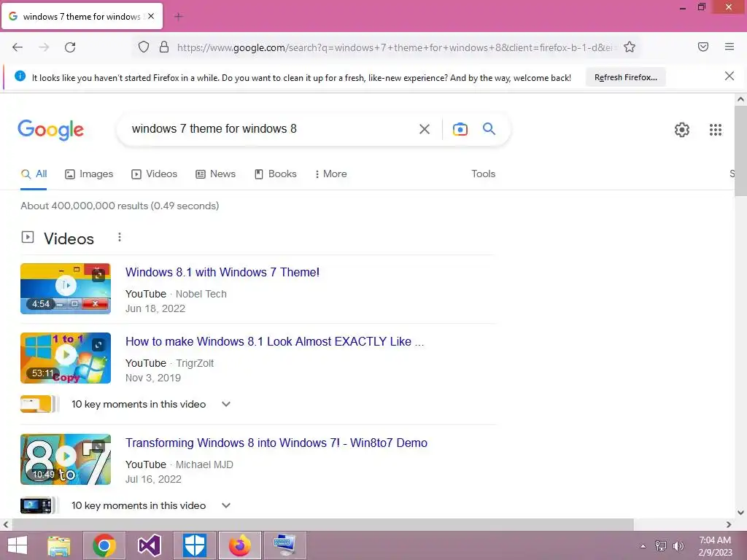Viewport: 747px width, 560px height.
Task: Open Windows 8.1 with Windows 7 Theme link
Action: [x=222, y=273]
